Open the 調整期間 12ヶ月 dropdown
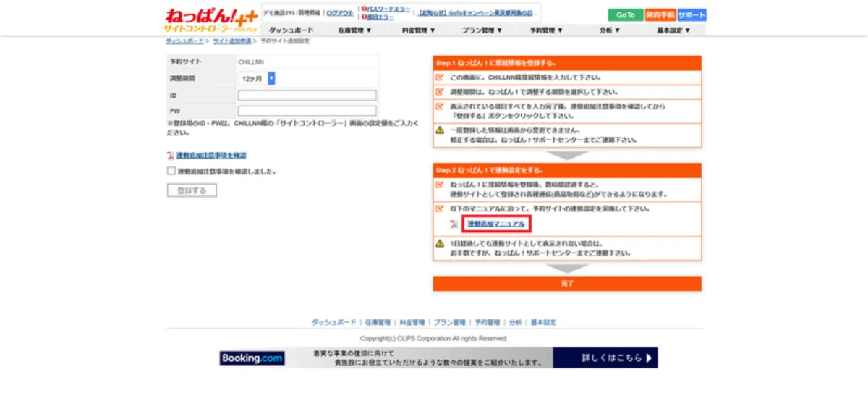Viewport: 868px width, 409px height. pos(256,78)
